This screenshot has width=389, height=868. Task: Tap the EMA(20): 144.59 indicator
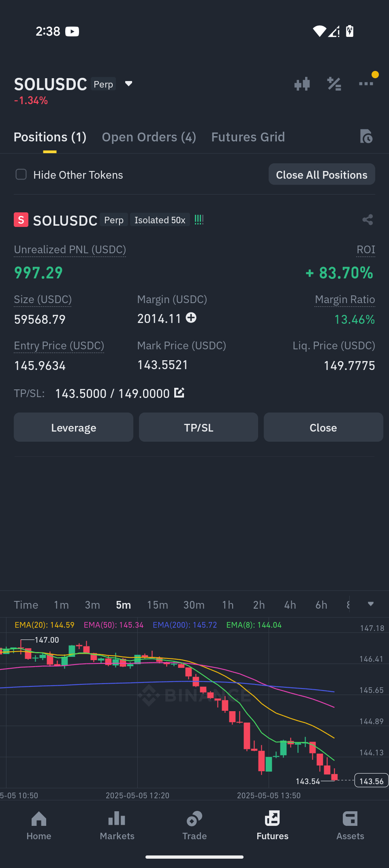click(45, 625)
